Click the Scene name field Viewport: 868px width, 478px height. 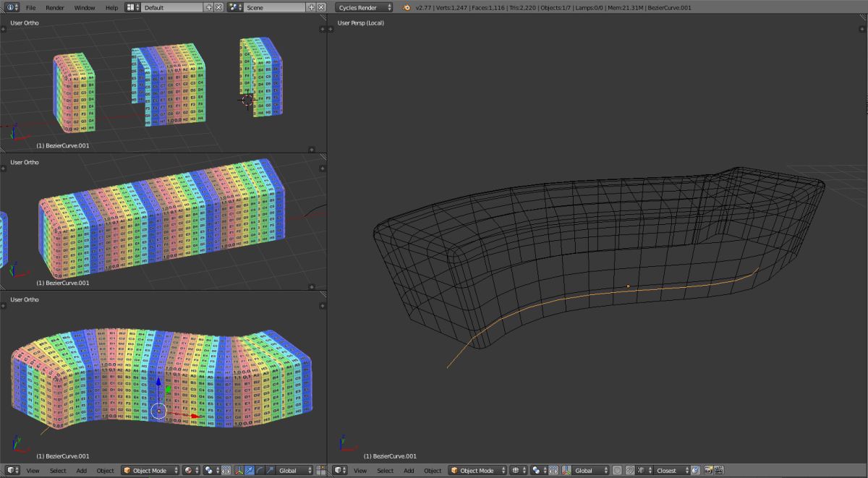[x=276, y=7]
